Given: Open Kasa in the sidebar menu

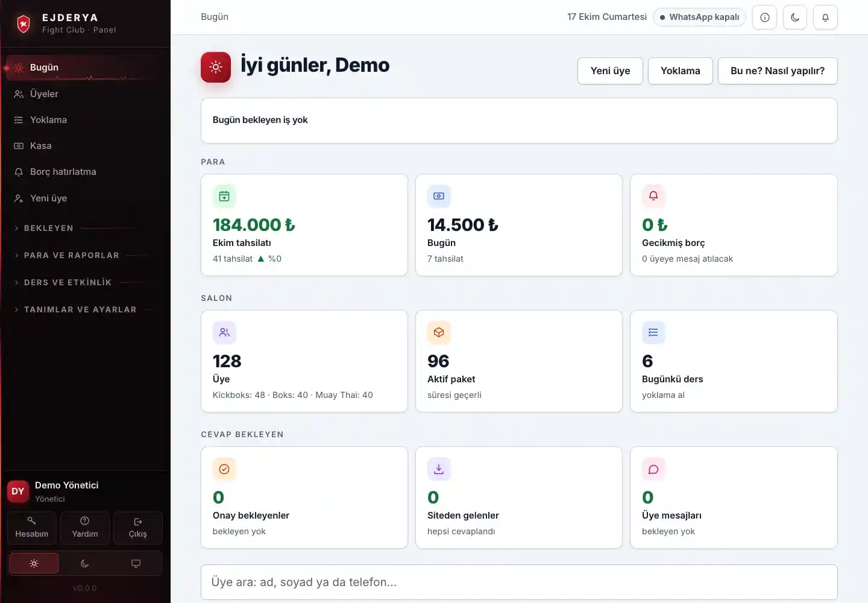Looking at the screenshot, I should point(85,146).
